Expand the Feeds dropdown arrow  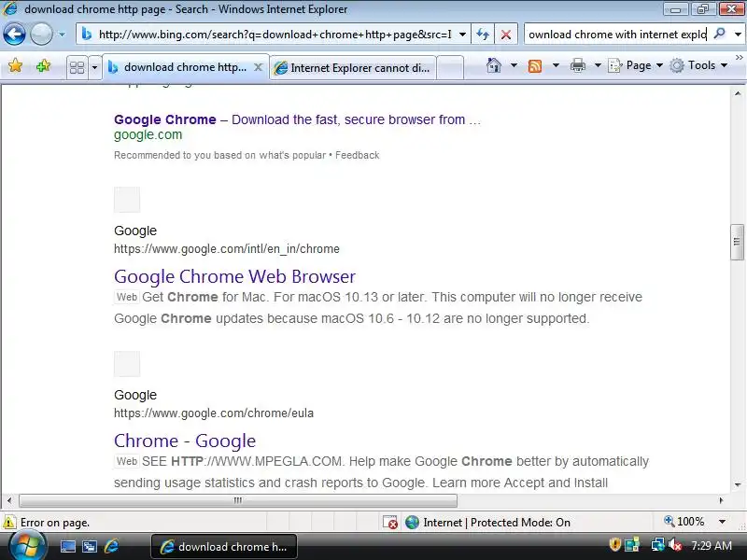[556, 65]
